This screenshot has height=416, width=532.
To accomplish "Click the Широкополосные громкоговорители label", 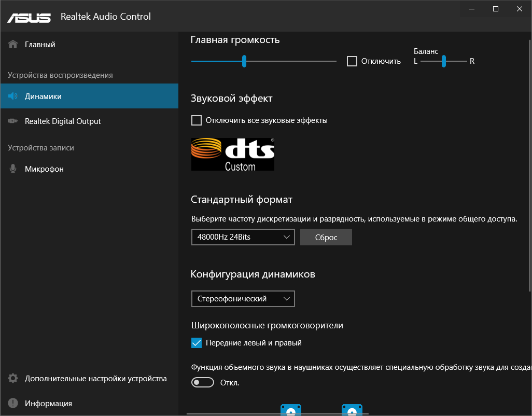I will pos(267,325).
